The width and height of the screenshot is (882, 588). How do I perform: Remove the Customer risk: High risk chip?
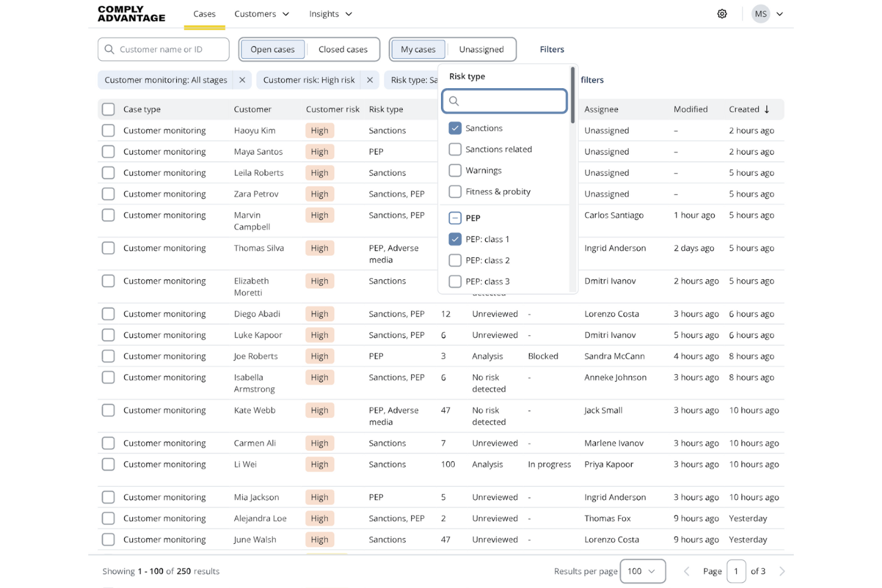point(369,80)
